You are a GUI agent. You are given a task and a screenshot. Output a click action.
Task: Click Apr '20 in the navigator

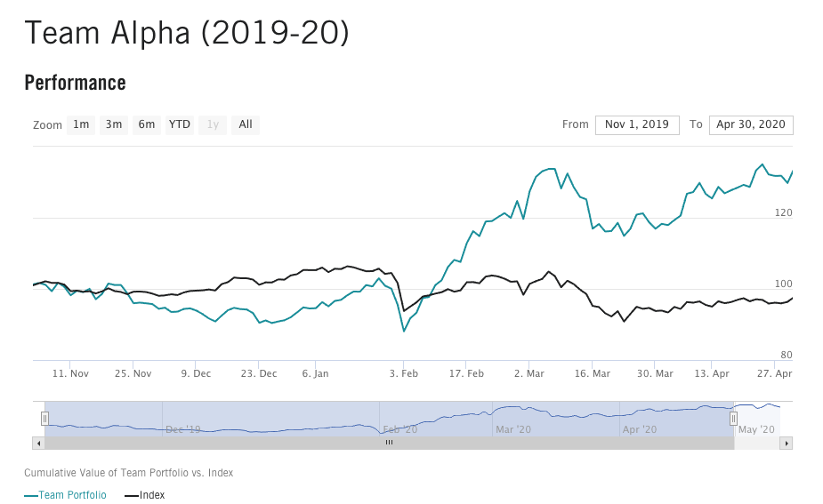coord(639,429)
